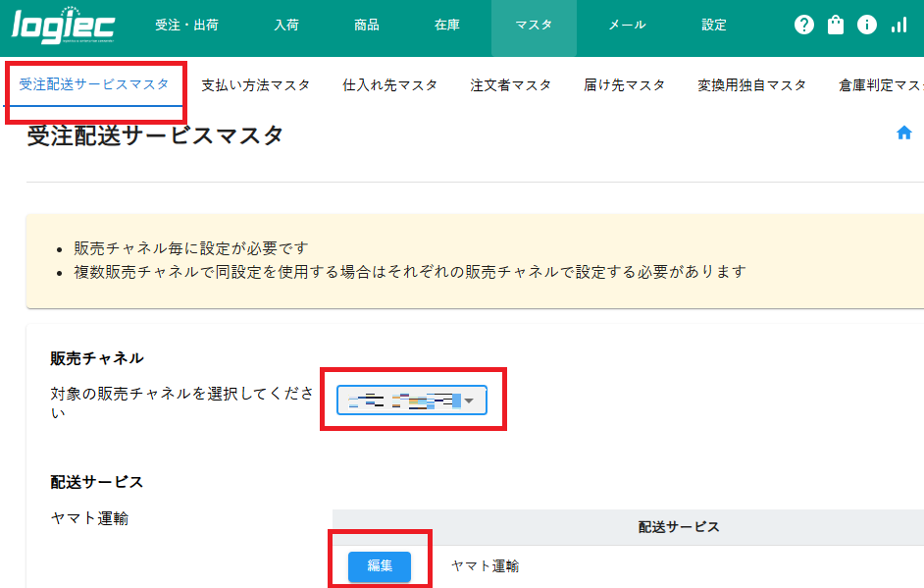Open the 販売チャネル selection dropdown
This screenshot has width=924, height=588.
pos(411,400)
